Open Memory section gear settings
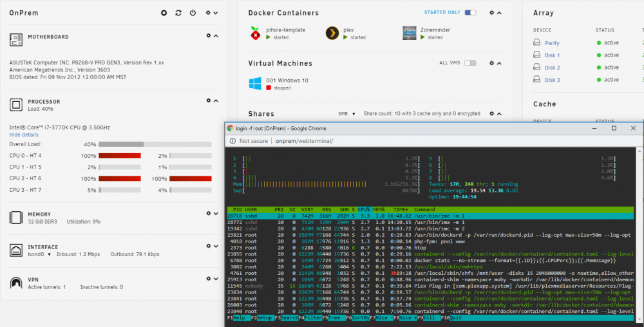Image resolution: width=644 pixels, height=327 pixels. (208, 213)
